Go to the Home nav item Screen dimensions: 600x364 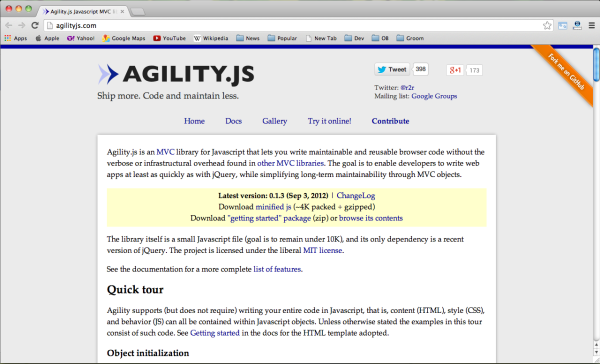click(194, 121)
